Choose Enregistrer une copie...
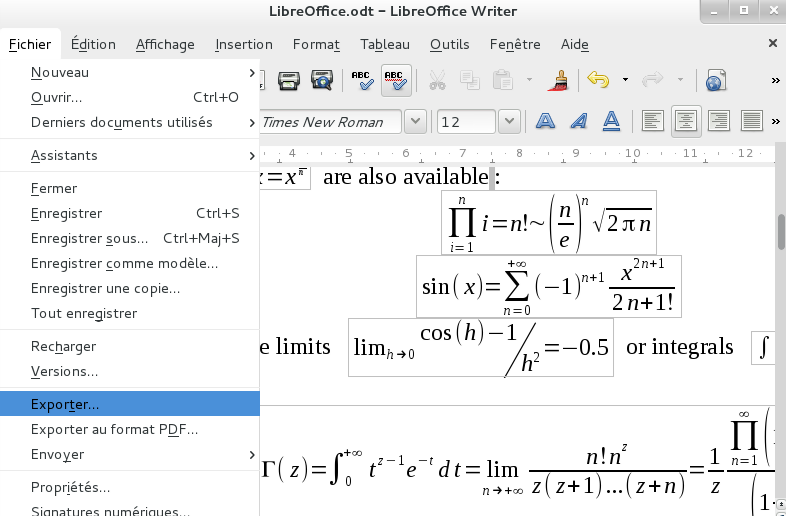786x516 pixels. pos(130,289)
